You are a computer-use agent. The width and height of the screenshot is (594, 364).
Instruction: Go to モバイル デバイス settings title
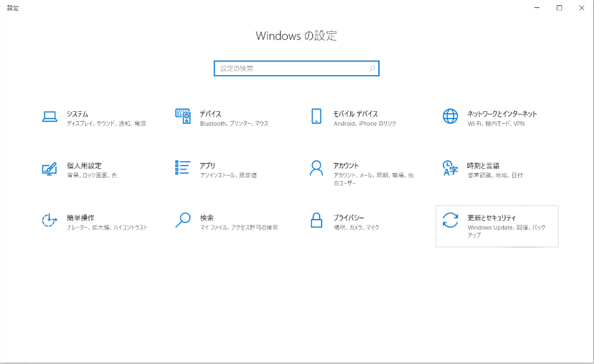(x=356, y=114)
